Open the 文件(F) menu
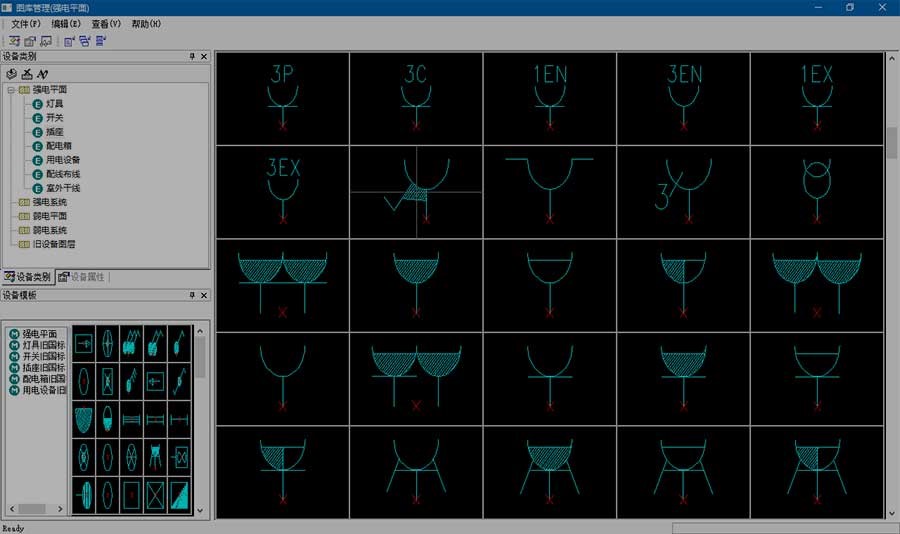This screenshot has height=534, width=900. [x=26, y=24]
